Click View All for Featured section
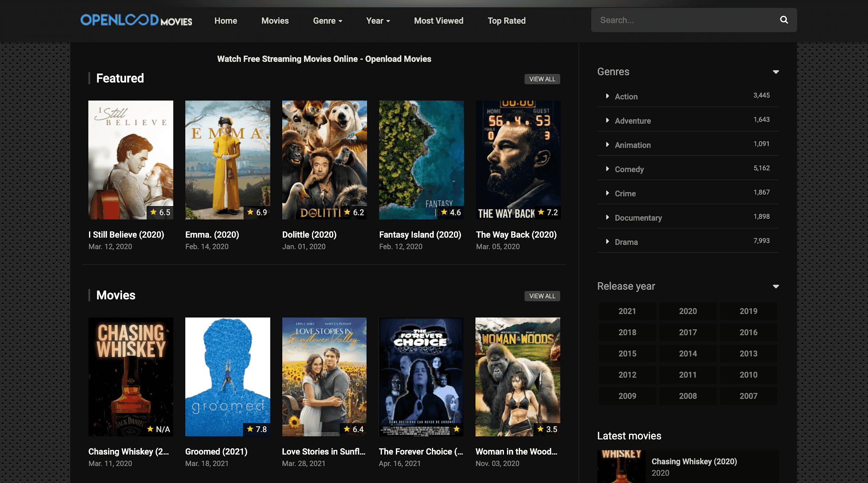Screen dimensions: 868x483 [542, 79]
